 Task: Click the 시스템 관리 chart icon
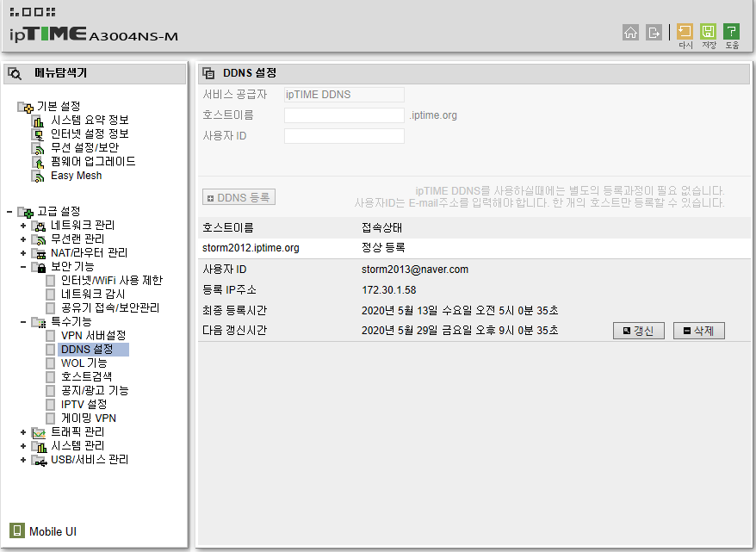(39, 446)
